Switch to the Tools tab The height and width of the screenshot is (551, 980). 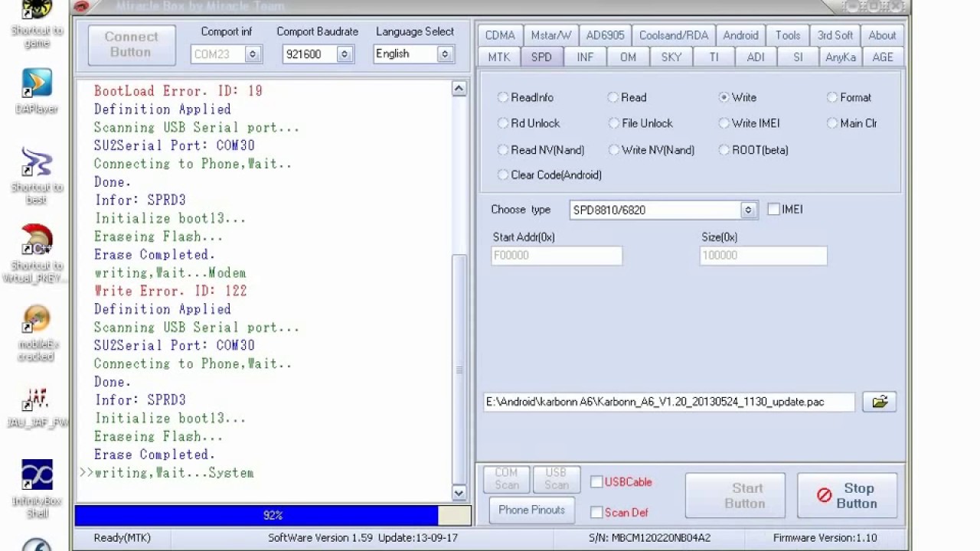[x=788, y=35]
